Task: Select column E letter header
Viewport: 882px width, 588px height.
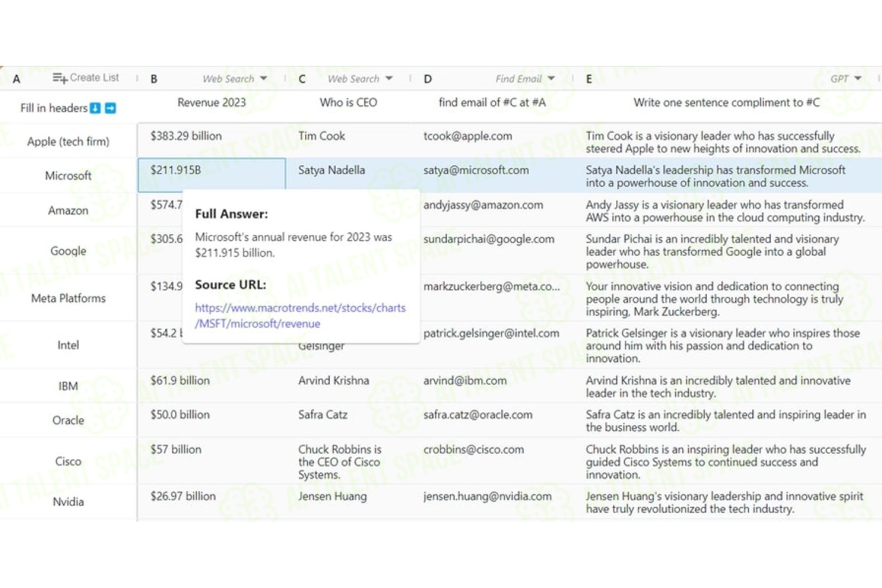Action: (589, 79)
